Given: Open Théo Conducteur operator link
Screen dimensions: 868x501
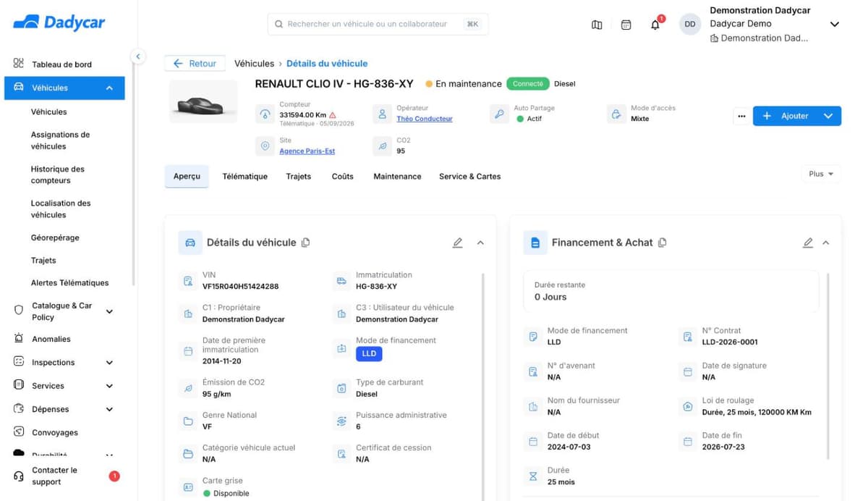Looking at the screenshot, I should [x=425, y=119].
